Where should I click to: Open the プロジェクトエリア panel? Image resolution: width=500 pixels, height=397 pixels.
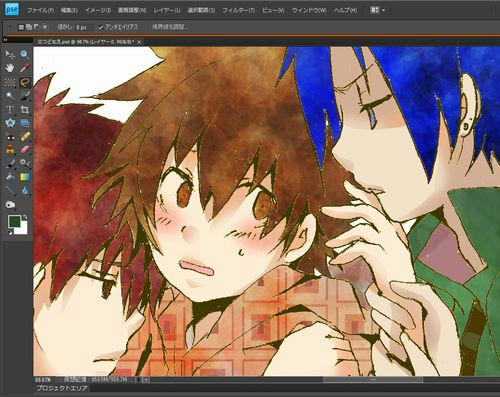coord(62,388)
